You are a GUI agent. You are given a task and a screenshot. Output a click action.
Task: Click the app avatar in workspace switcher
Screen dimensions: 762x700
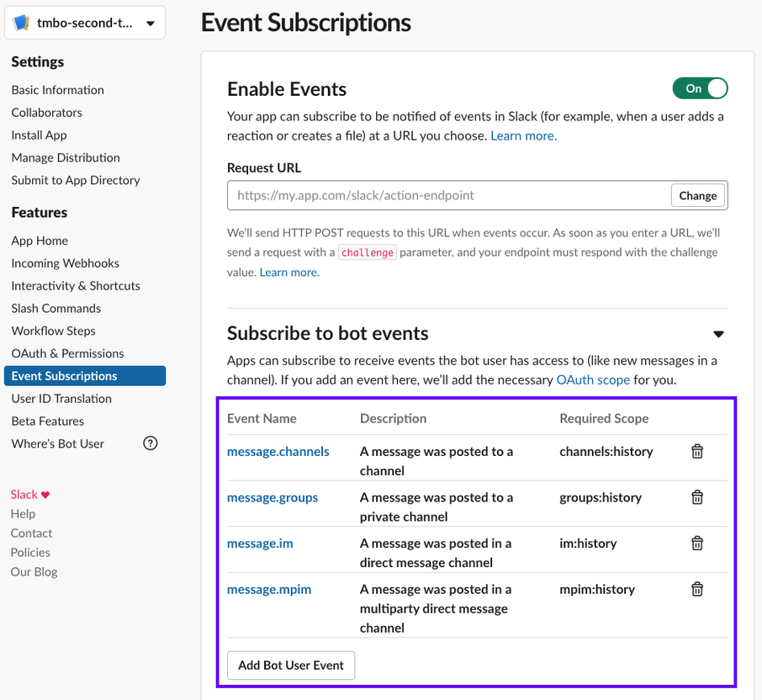(23, 21)
